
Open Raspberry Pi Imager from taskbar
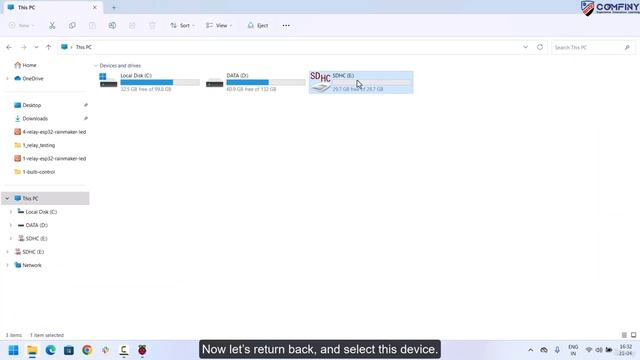[142, 350]
